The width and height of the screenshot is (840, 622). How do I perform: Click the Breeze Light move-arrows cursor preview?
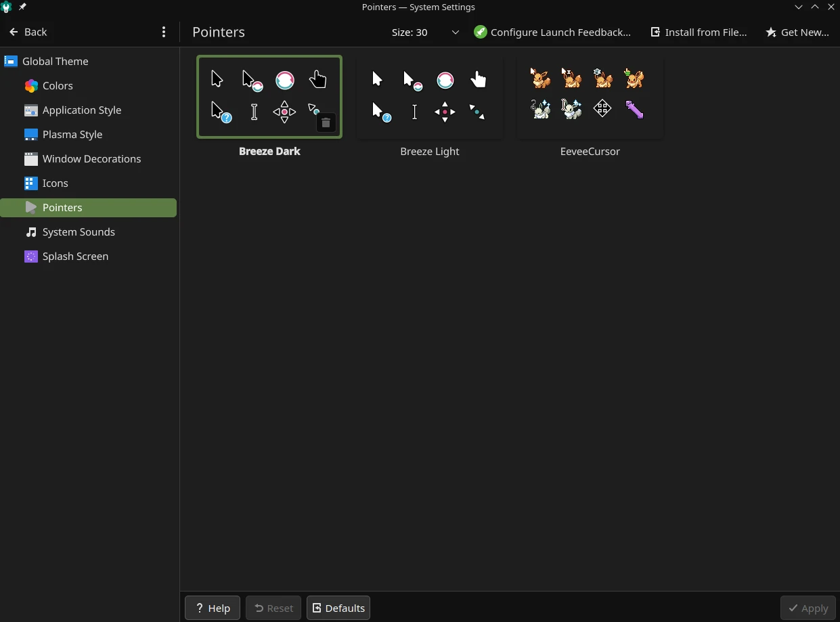(x=445, y=112)
